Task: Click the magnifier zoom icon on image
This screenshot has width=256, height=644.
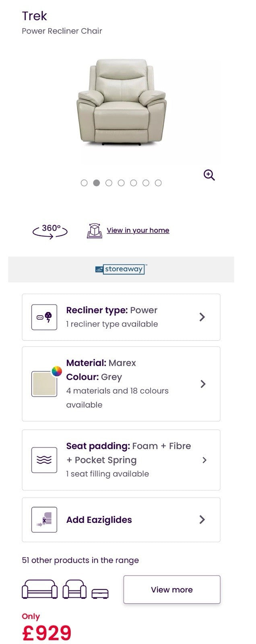Action: pos(209,175)
